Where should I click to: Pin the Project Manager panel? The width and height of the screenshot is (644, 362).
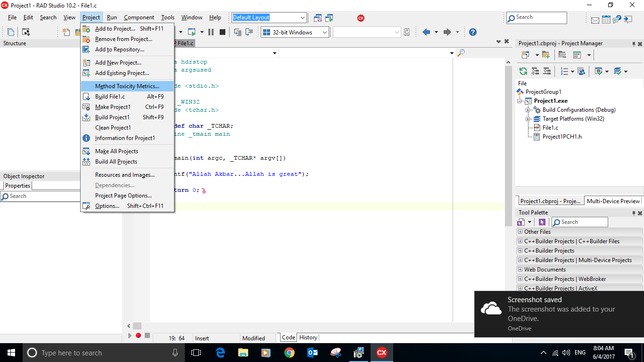tap(634, 43)
